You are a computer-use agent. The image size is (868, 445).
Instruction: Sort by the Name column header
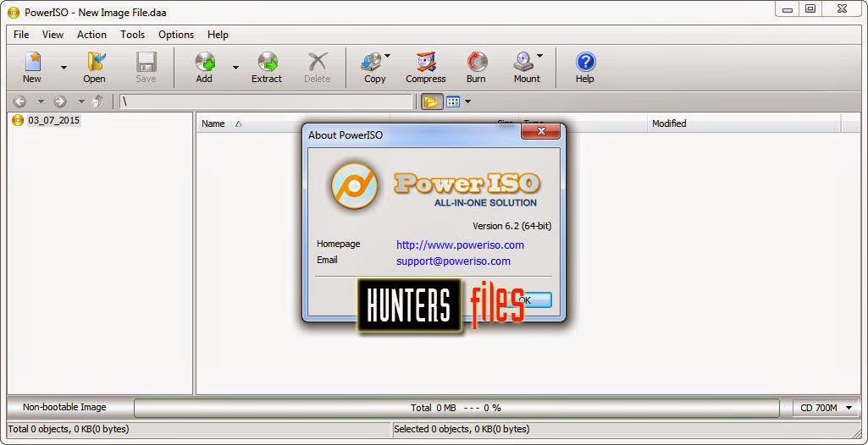213,124
